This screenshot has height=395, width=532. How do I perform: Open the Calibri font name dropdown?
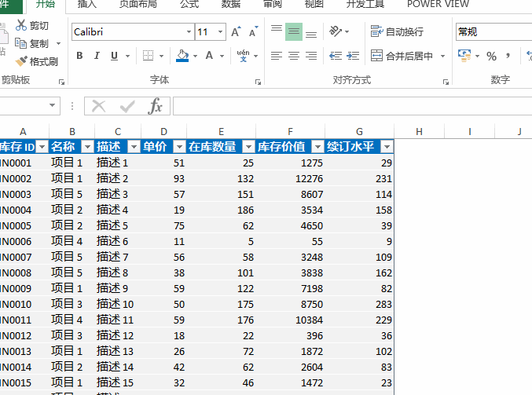point(189,32)
